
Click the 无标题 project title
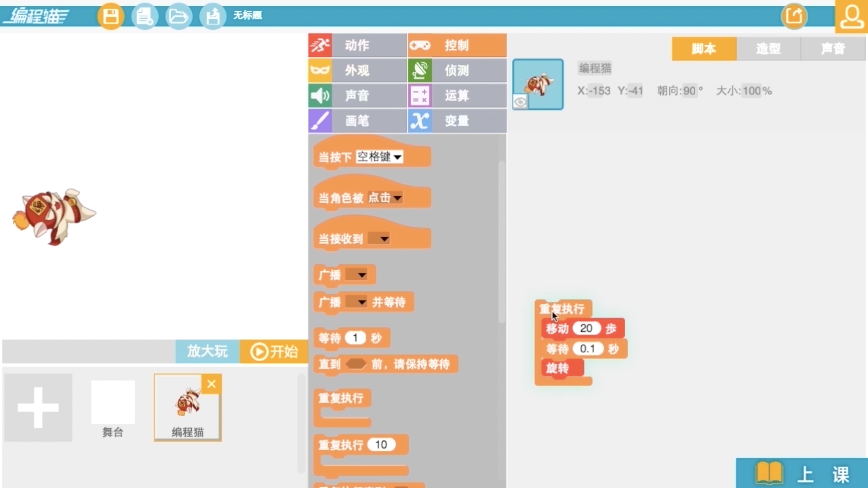[248, 15]
